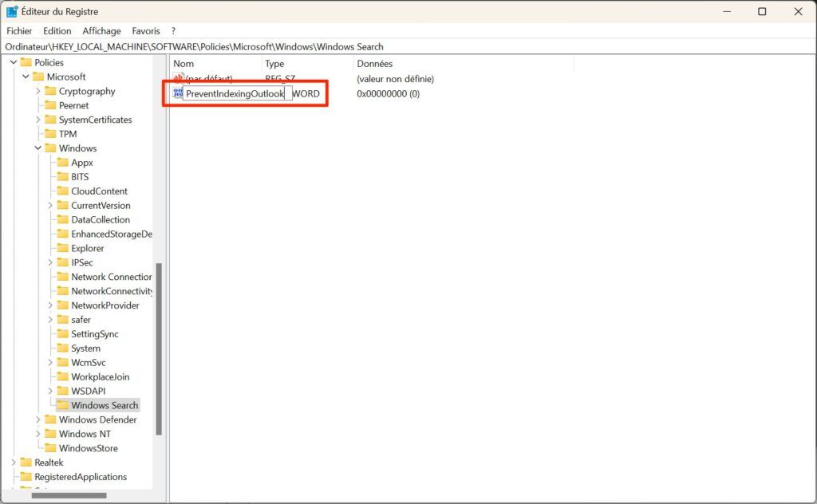
Task: Select the Microsoft folder icon
Action: click(38, 77)
